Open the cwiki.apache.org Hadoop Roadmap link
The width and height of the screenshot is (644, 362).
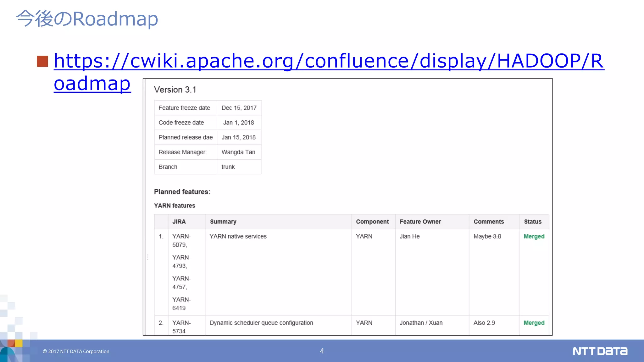pos(329,61)
